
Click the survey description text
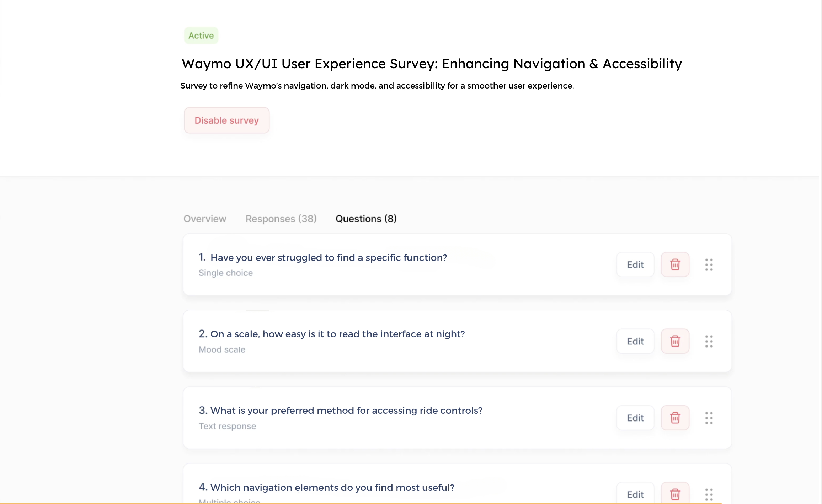(377, 86)
